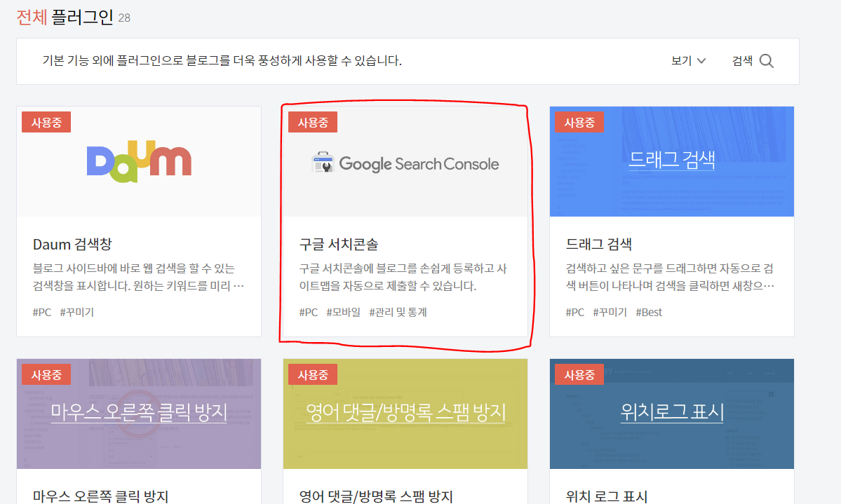Click #PC tag under Daum 검색창

[x=42, y=312]
